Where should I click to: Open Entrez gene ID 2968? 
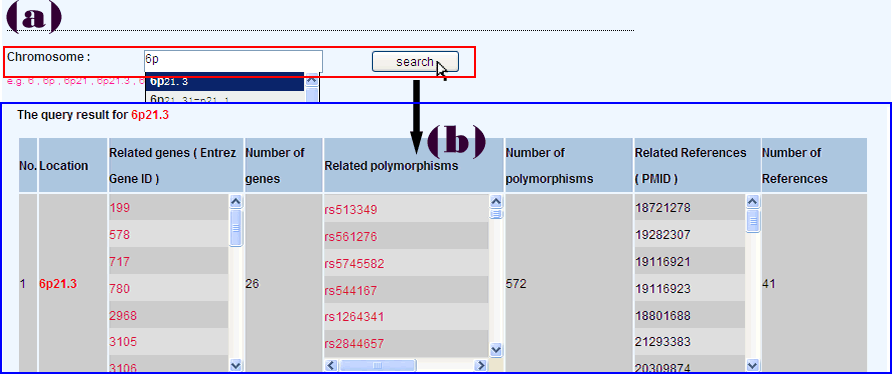(123, 315)
